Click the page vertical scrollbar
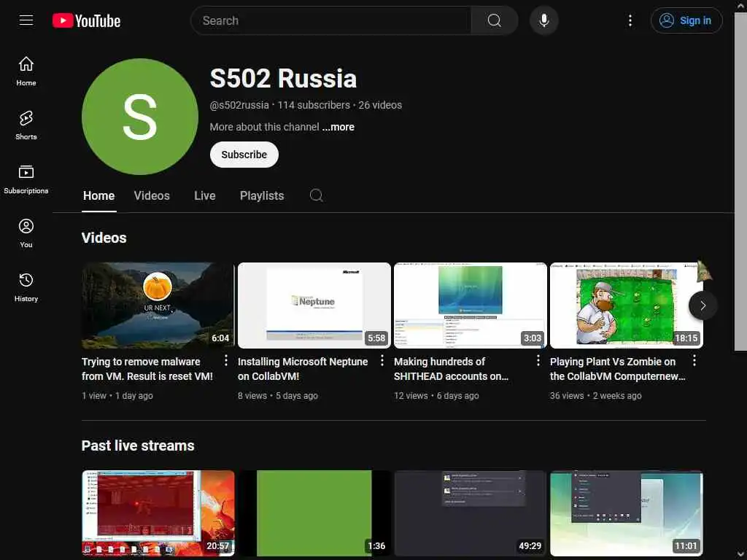 point(740,182)
